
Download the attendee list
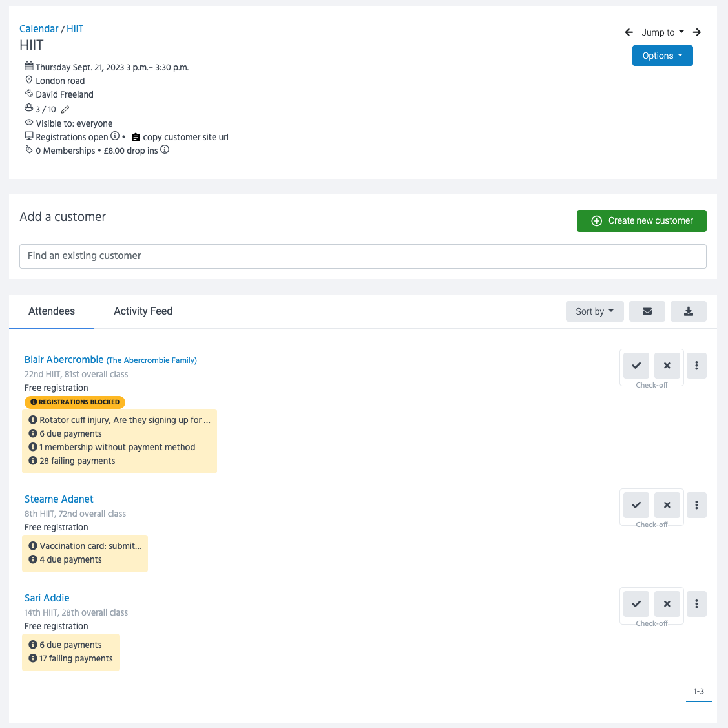(x=689, y=311)
